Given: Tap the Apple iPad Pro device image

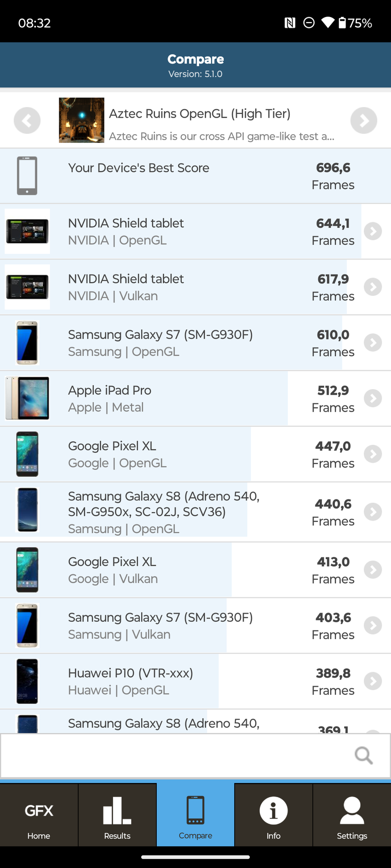Looking at the screenshot, I should pyautogui.click(x=27, y=398).
